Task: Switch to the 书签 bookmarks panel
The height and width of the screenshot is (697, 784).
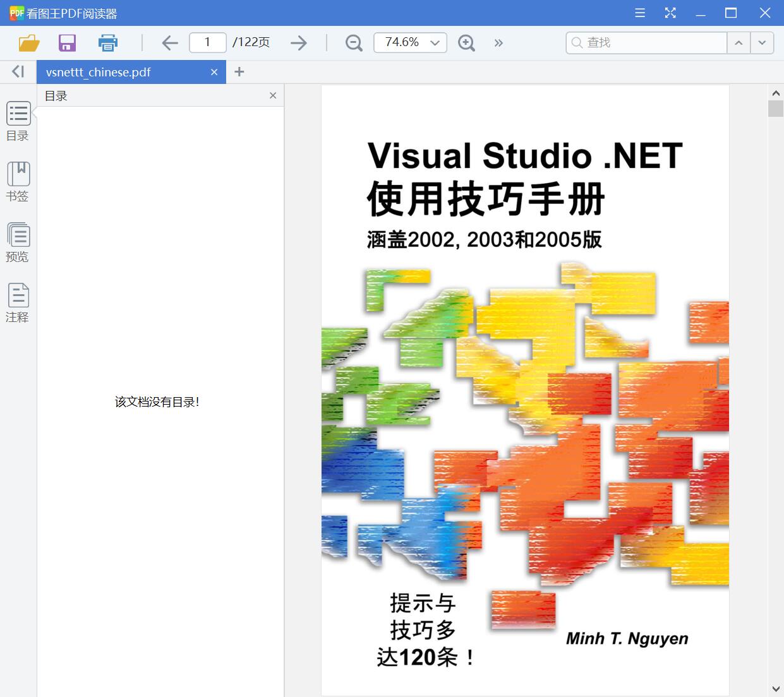Action: pyautogui.click(x=18, y=181)
